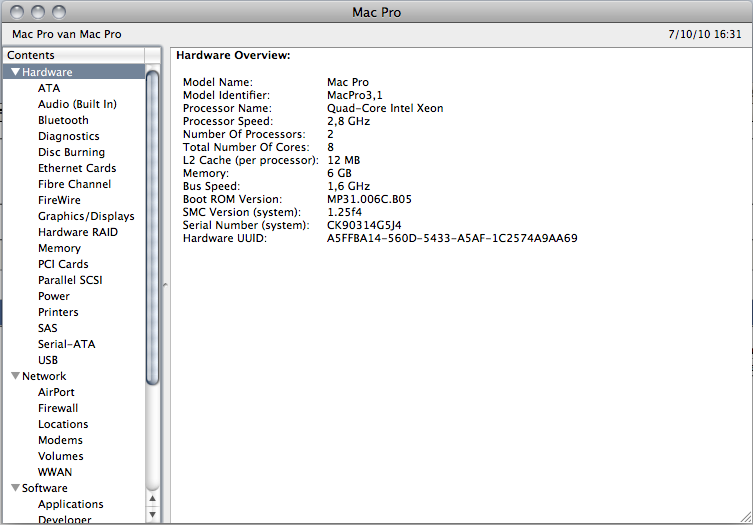753x525 pixels.
Task: Click the Processor Name value Quad-Core Intel Xeon
Action: (x=385, y=108)
